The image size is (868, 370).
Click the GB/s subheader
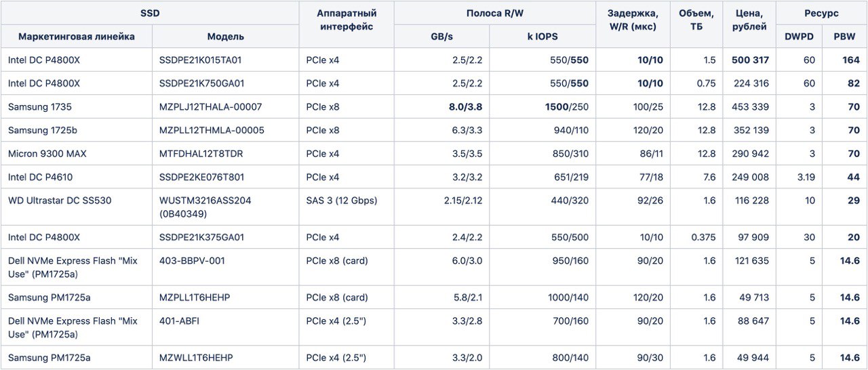441,37
